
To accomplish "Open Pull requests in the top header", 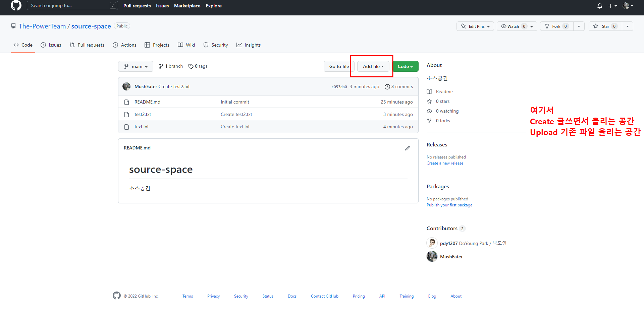I will click(137, 6).
